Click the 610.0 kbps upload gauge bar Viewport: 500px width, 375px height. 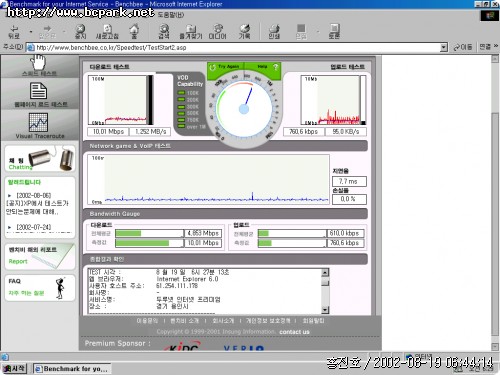(292, 233)
